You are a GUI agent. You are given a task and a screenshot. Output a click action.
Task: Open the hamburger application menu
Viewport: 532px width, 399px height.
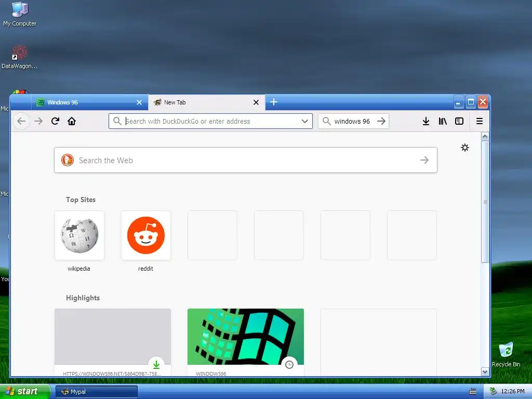point(480,121)
